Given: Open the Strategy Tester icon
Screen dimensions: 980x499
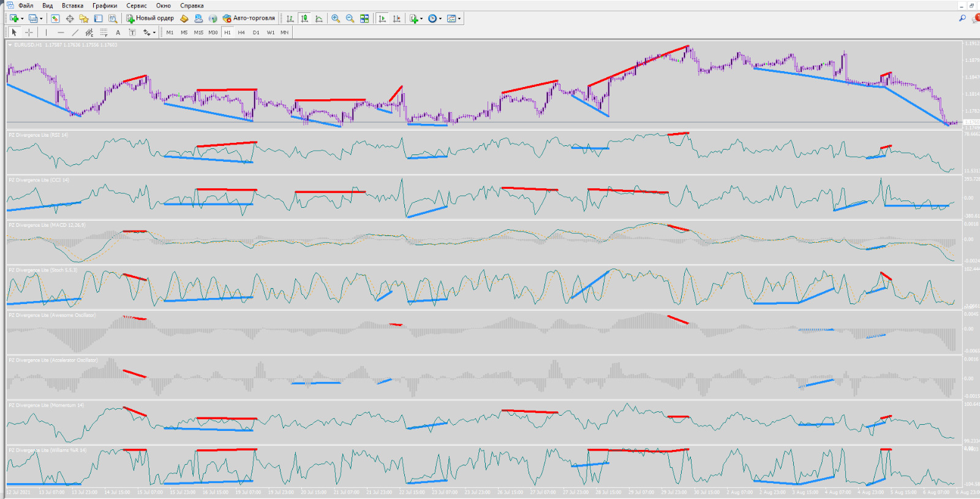Looking at the screenshot, I should tap(113, 18).
